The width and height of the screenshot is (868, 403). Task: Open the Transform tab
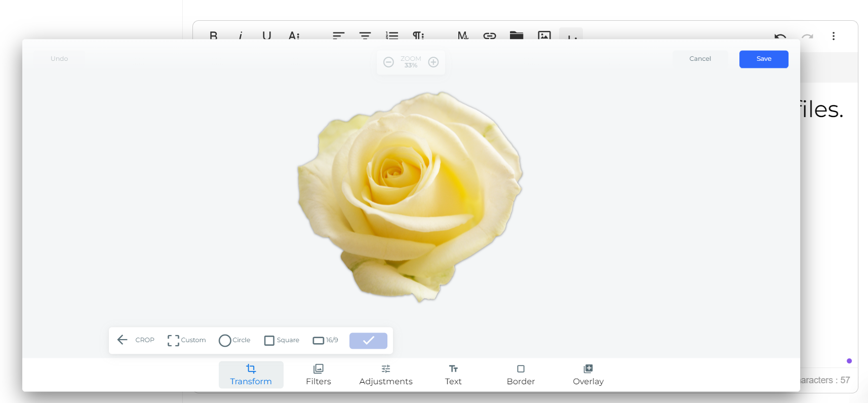251,375
